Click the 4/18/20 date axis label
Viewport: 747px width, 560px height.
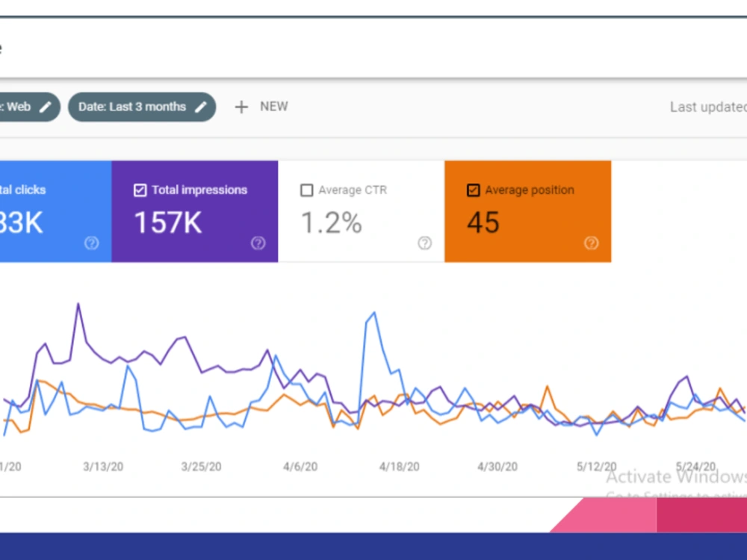(x=399, y=467)
